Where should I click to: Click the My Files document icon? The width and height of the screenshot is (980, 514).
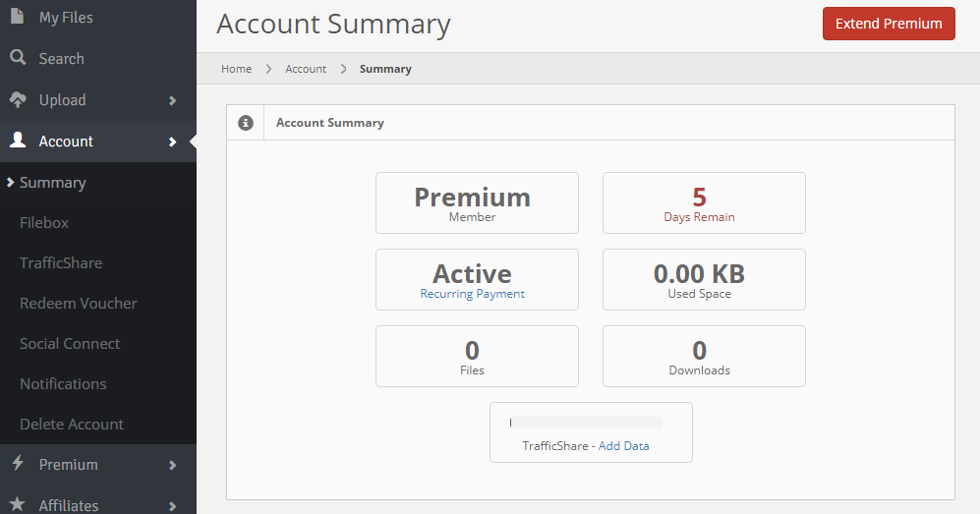click(18, 17)
